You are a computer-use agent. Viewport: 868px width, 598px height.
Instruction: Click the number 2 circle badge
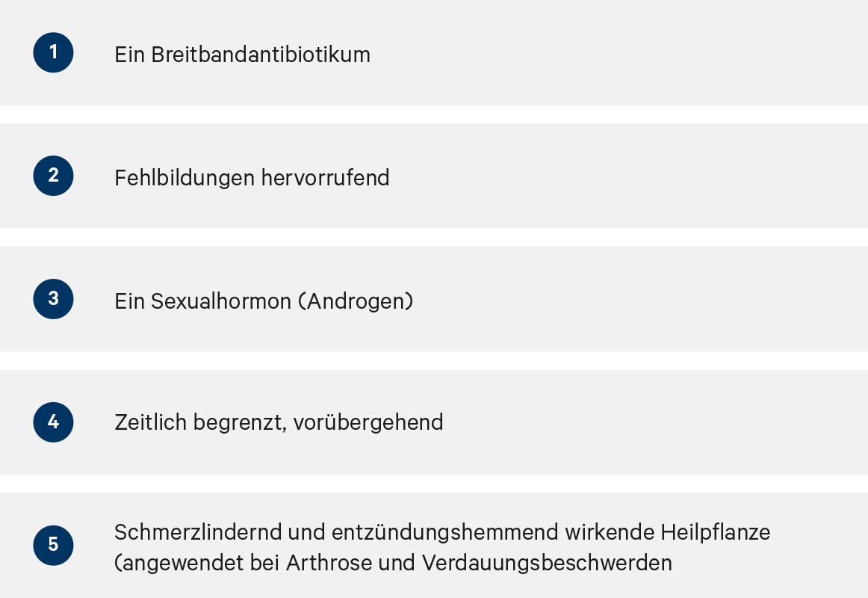(53, 176)
